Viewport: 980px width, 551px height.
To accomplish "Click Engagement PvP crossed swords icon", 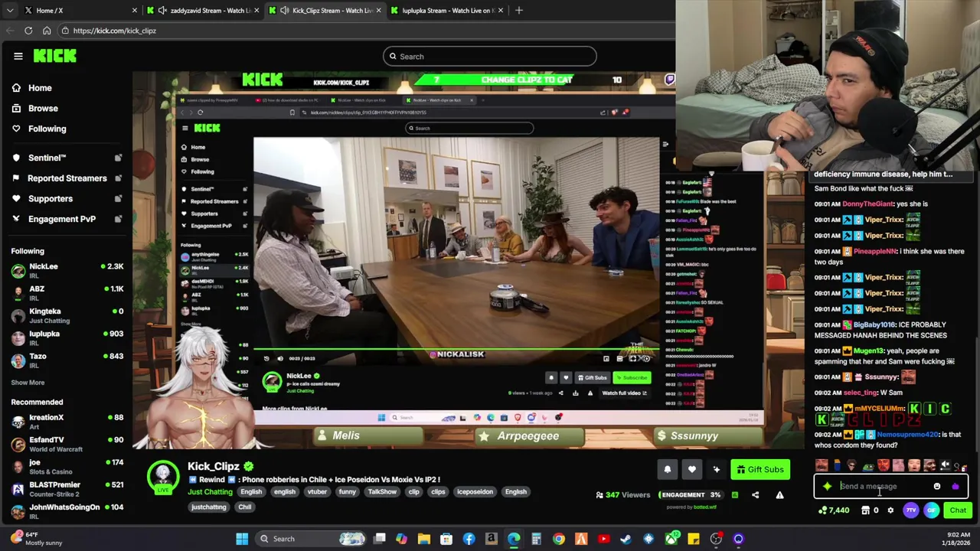I will click(16, 219).
